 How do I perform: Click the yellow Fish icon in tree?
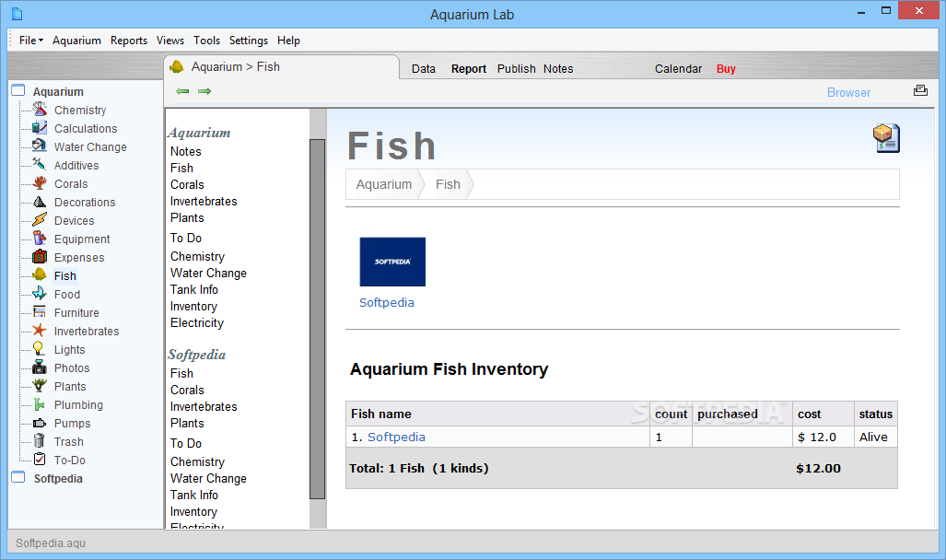(x=40, y=275)
